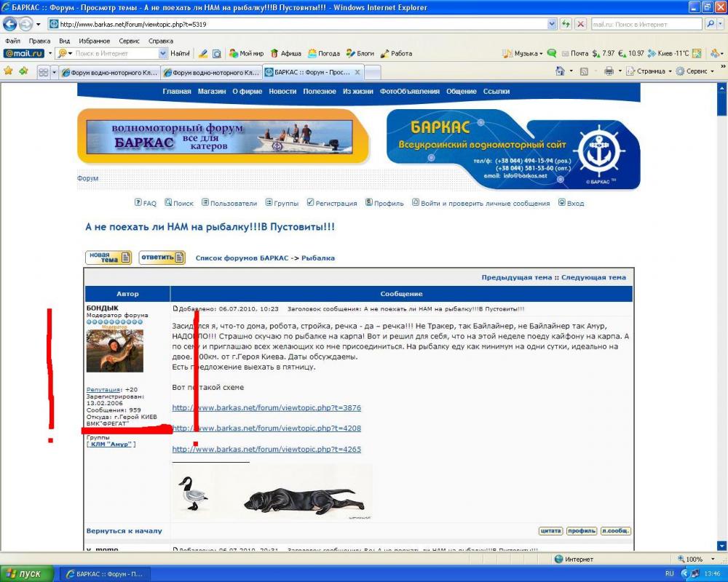This screenshot has width=728, height=582.
Task: Click the Print icon in toolbar
Action: [x=609, y=71]
